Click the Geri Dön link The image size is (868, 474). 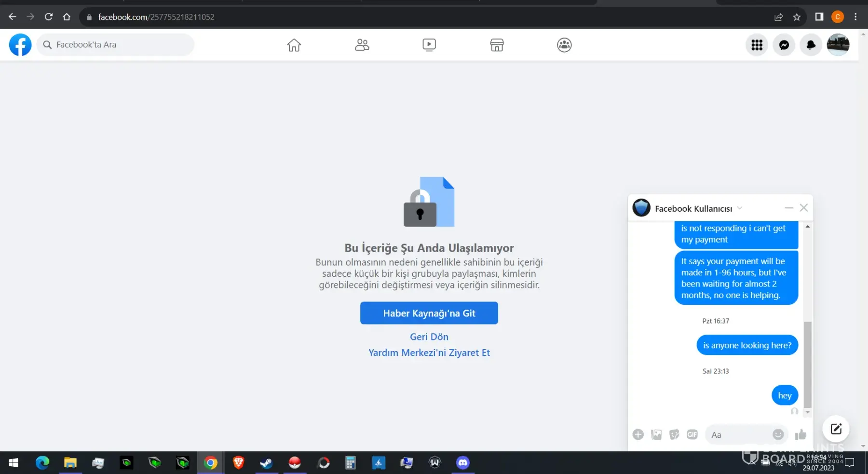429,337
